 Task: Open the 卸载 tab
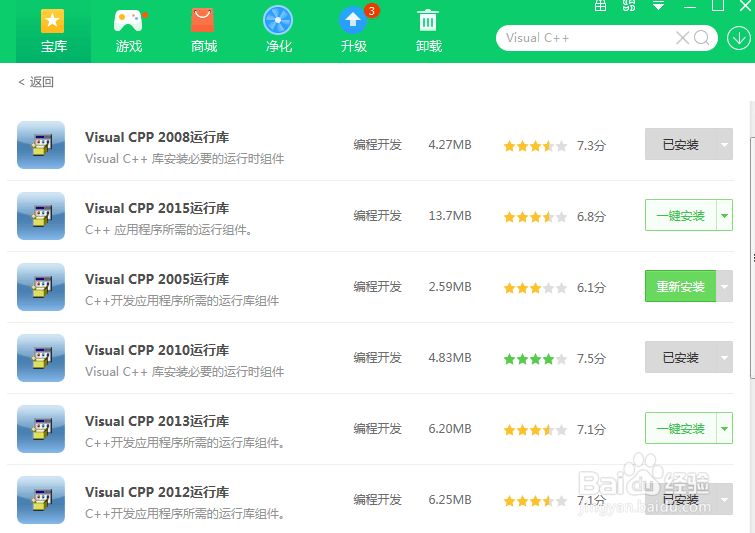429,31
